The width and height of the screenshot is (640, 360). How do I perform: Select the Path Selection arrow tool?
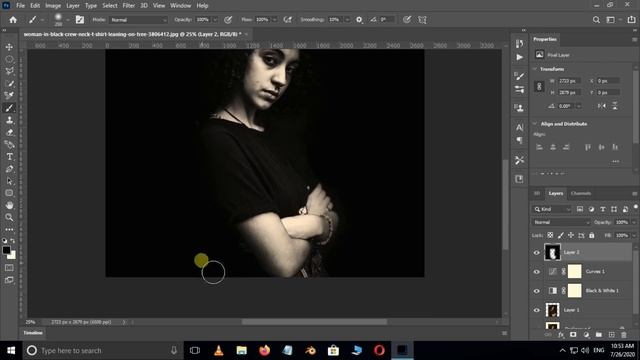(9, 181)
